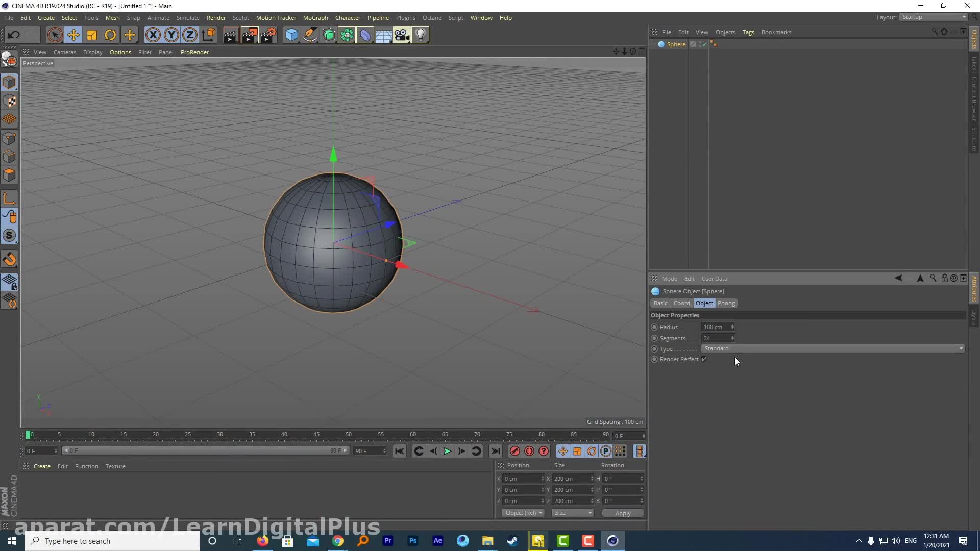Switch to the Phong tab

(726, 303)
